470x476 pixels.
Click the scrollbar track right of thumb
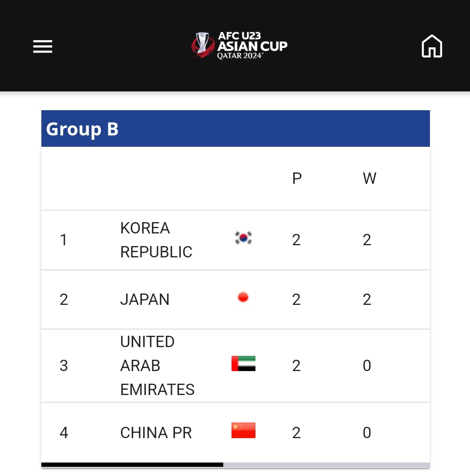(326, 465)
